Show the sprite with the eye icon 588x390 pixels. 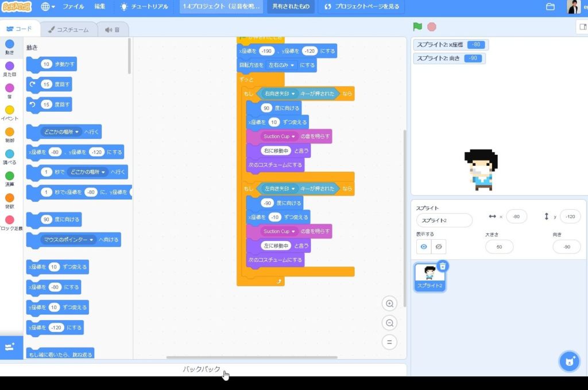tap(424, 247)
